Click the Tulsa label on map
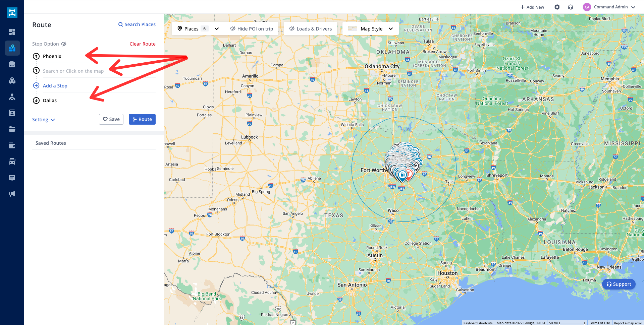This screenshot has width=644, height=325. tap(428, 41)
